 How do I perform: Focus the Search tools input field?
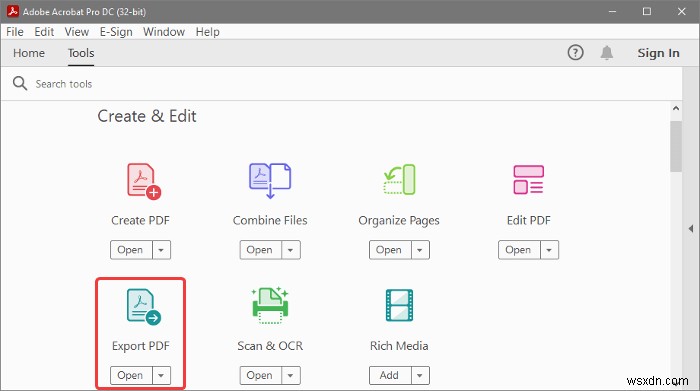[x=341, y=83]
